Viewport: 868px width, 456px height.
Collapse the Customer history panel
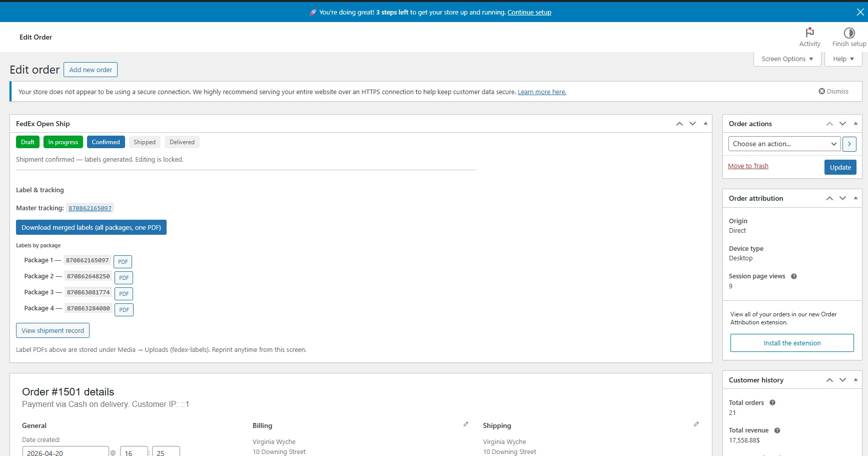tap(855, 380)
